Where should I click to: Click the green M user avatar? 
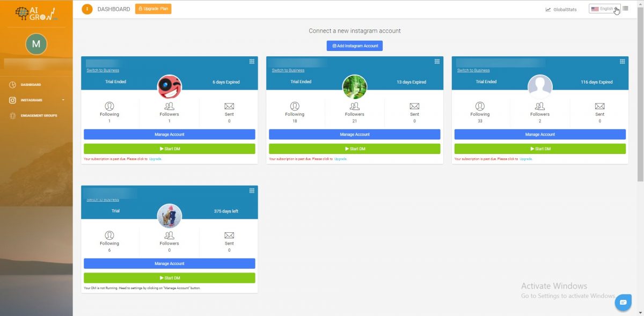36,44
